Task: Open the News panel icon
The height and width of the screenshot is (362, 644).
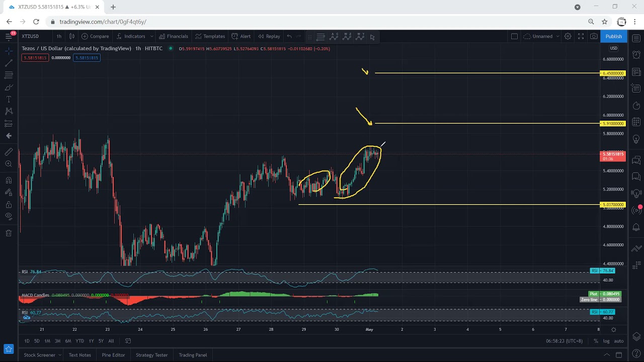Action: (x=636, y=72)
